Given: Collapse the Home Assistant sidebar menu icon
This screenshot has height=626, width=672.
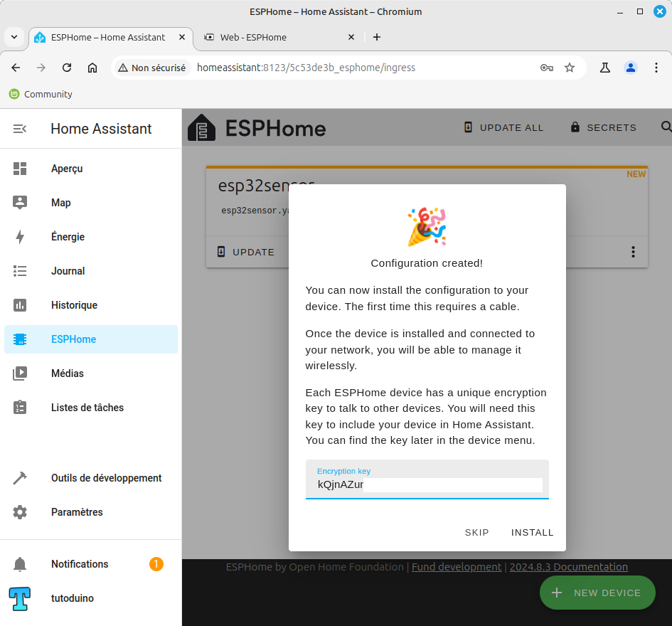Looking at the screenshot, I should tap(20, 129).
